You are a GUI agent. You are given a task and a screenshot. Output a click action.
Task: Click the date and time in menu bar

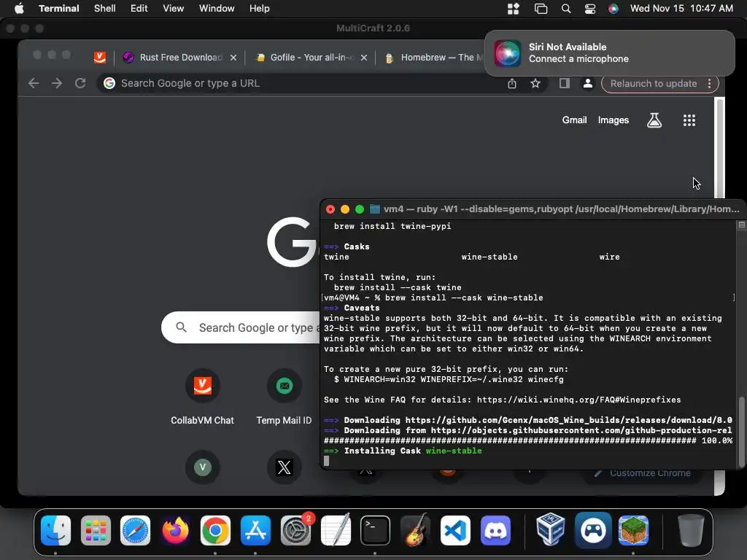(681, 9)
